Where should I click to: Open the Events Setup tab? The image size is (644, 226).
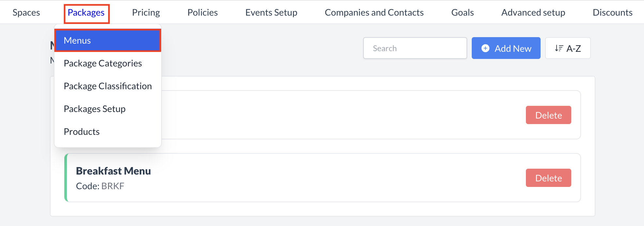pos(271,12)
